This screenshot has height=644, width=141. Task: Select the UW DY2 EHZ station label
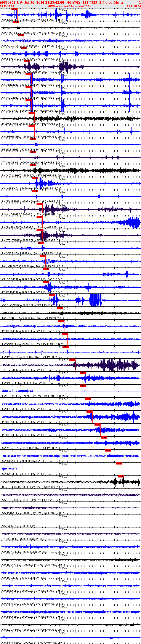click(x=32, y=357)
